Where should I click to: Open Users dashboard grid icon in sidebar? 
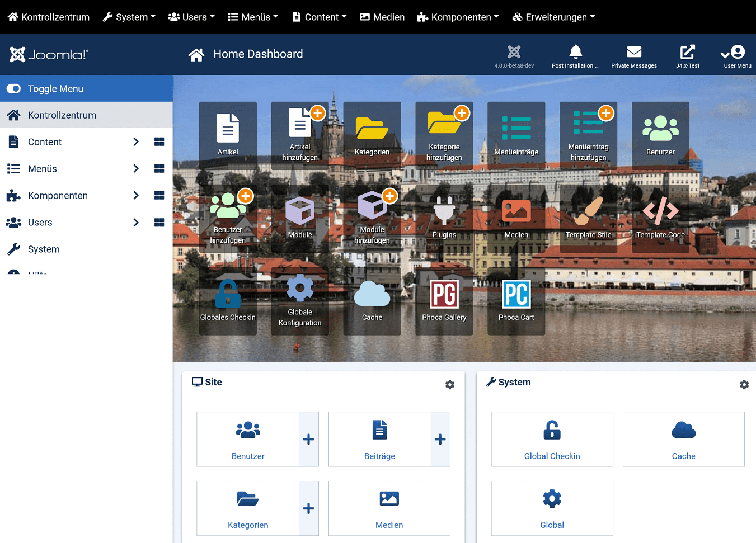(159, 223)
